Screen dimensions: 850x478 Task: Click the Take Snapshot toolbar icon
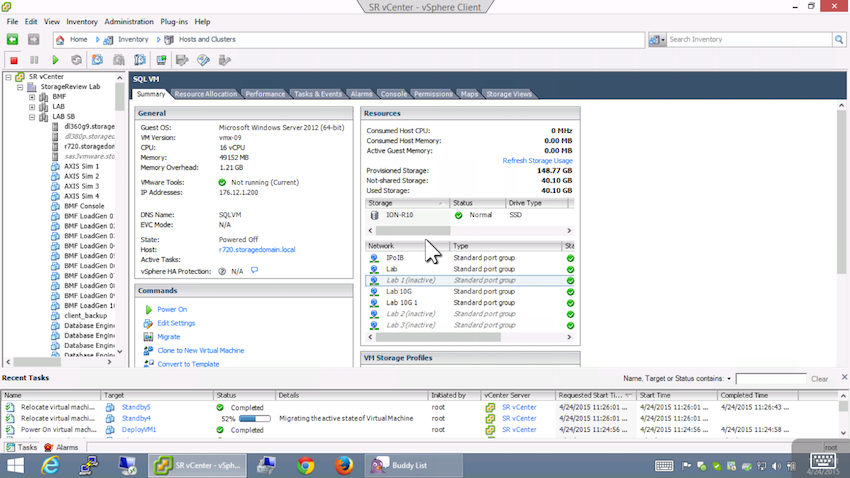tap(98, 60)
